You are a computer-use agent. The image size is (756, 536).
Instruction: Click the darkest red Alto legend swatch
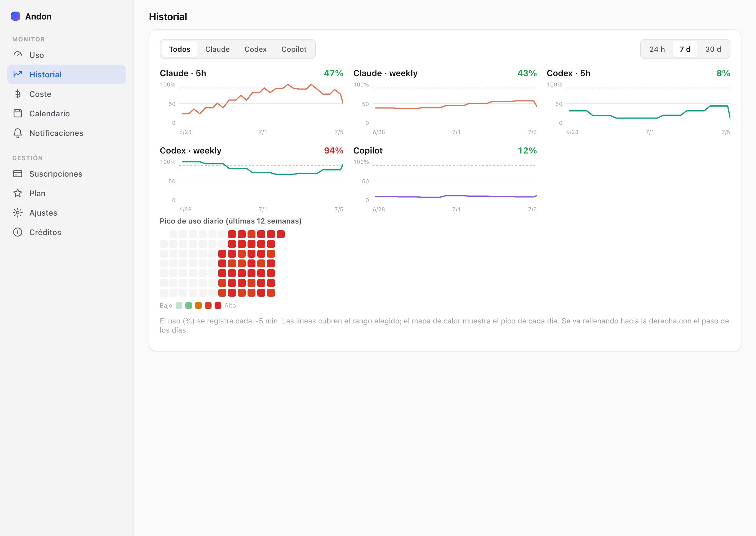(218, 305)
